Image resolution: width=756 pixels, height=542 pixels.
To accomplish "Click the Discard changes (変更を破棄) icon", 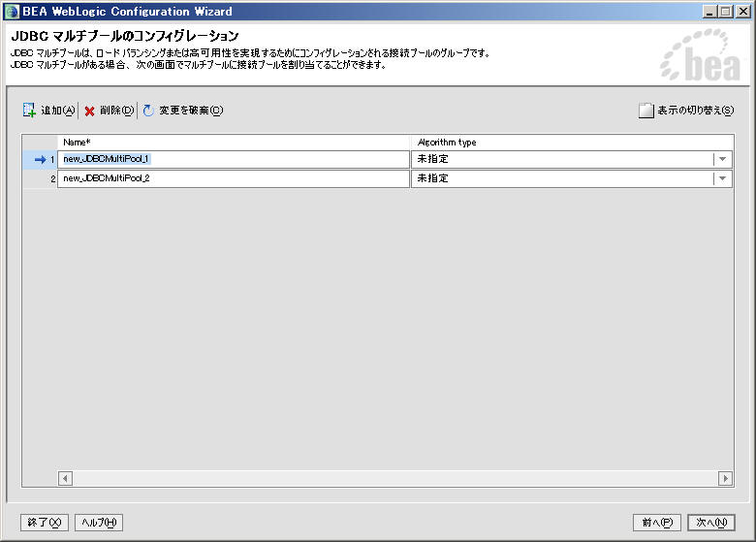I will click(x=148, y=111).
